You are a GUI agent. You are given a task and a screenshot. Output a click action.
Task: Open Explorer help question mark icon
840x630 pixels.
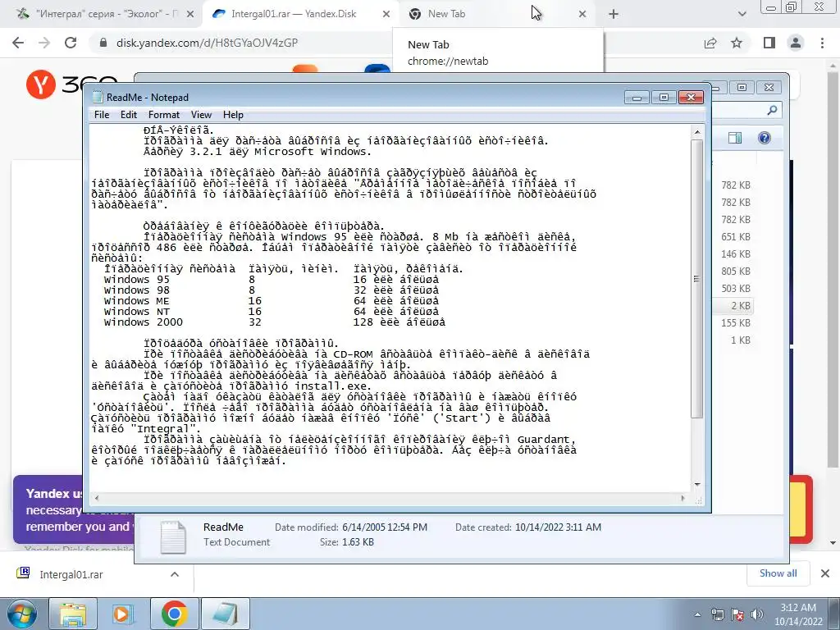pyautogui.click(x=765, y=138)
